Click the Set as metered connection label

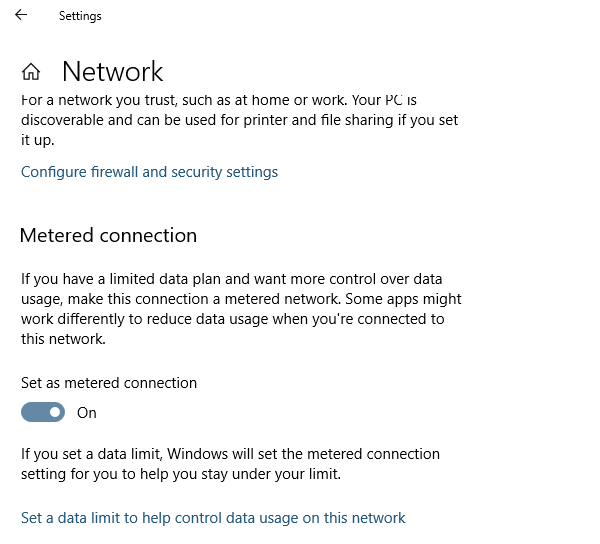pyautogui.click(x=109, y=383)
